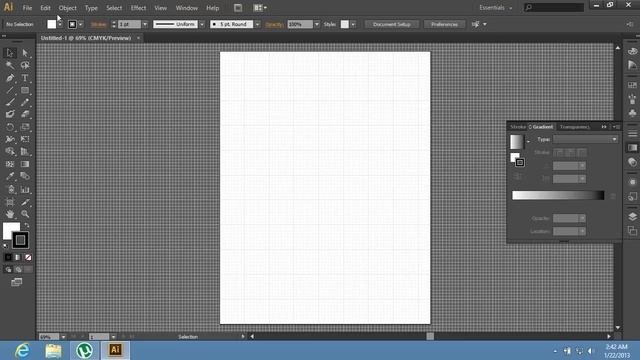640x360 pixels.
Task: Swap fill and stroke colors
Action: tap(27, 225)
